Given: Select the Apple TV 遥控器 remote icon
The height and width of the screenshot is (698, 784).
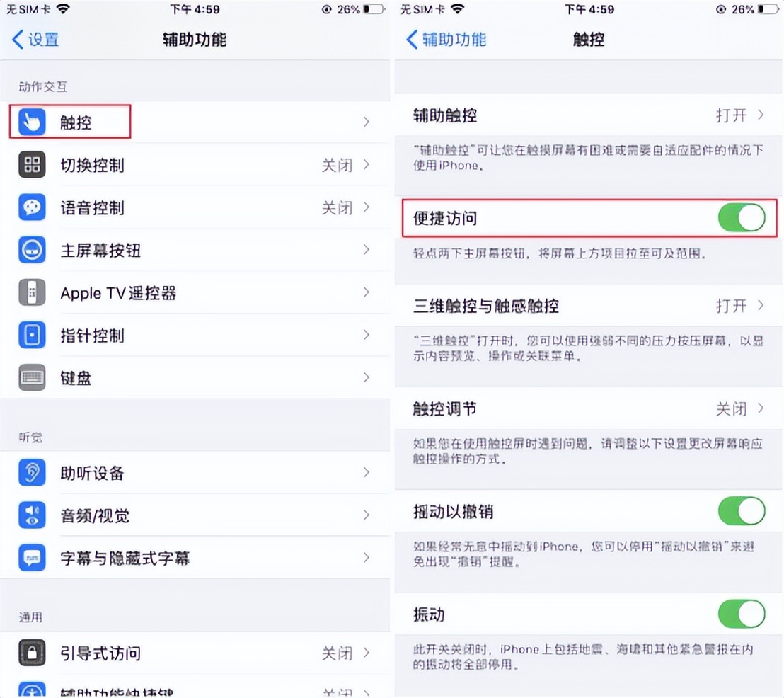Looking at the screenshot, I should 31,292.
